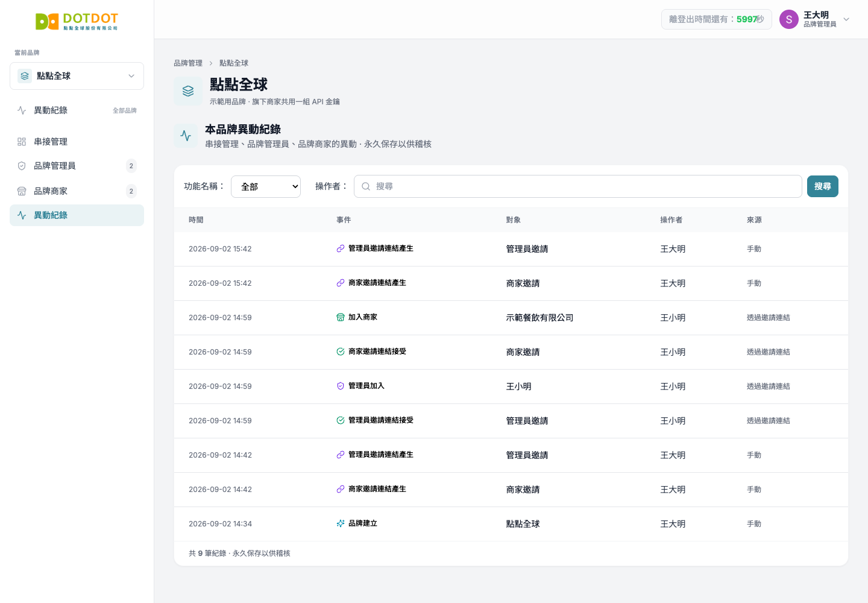868x603 pixels.
Task: Click 來源 column header
Action: click(x=754, y=220)
